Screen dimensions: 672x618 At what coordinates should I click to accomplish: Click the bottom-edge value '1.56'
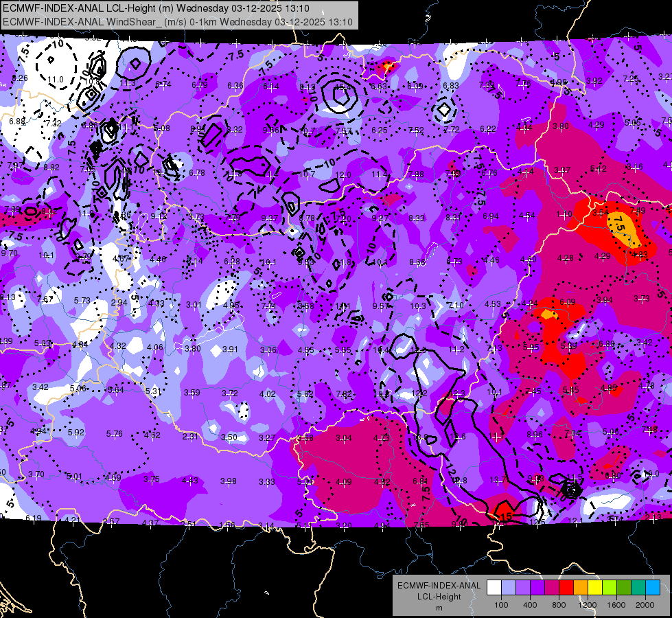tap(227, 525)
